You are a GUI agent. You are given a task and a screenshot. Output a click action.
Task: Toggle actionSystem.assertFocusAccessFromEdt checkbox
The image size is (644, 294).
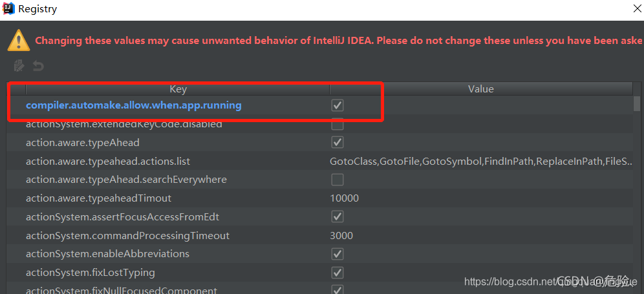(338, 217)
